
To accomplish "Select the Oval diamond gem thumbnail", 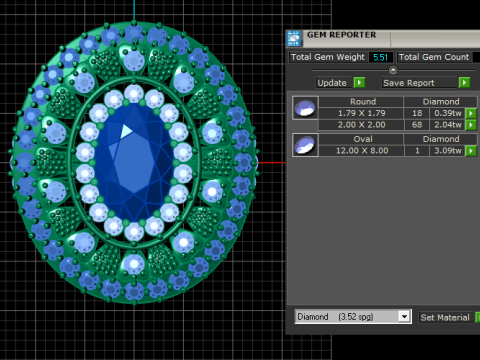I will (x=305, y=145).
